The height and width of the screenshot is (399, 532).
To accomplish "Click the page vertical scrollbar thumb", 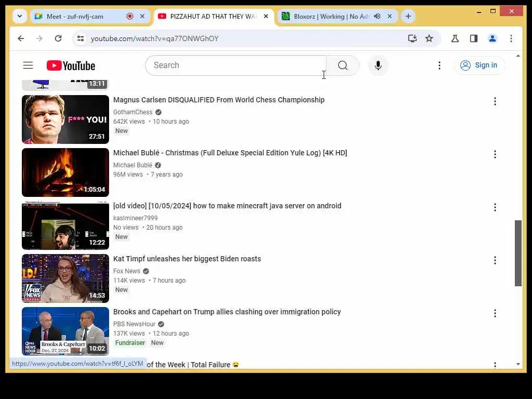I will pos(518,253).
